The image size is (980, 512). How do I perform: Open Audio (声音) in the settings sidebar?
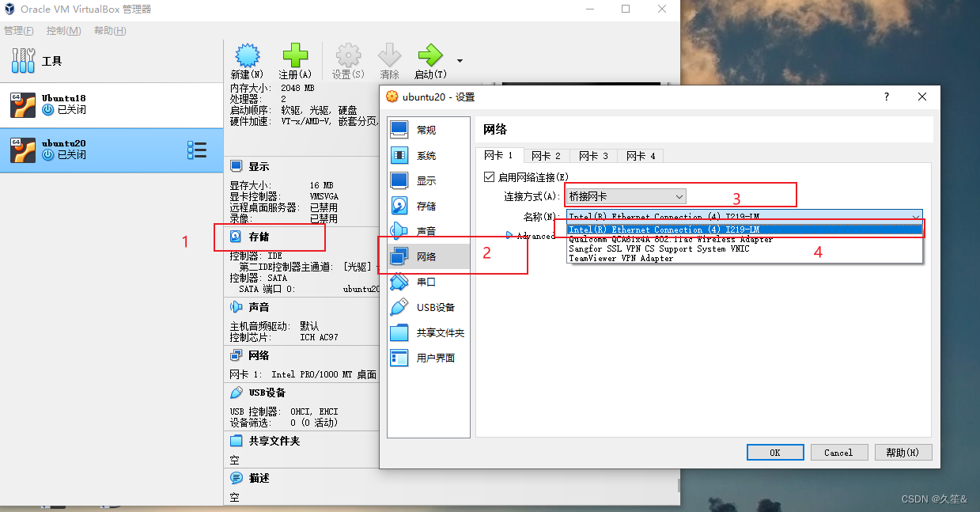tap(429, 231)
